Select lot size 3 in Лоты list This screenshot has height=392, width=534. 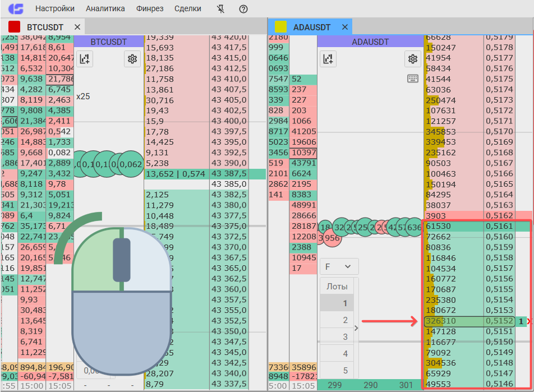point(346,337)
